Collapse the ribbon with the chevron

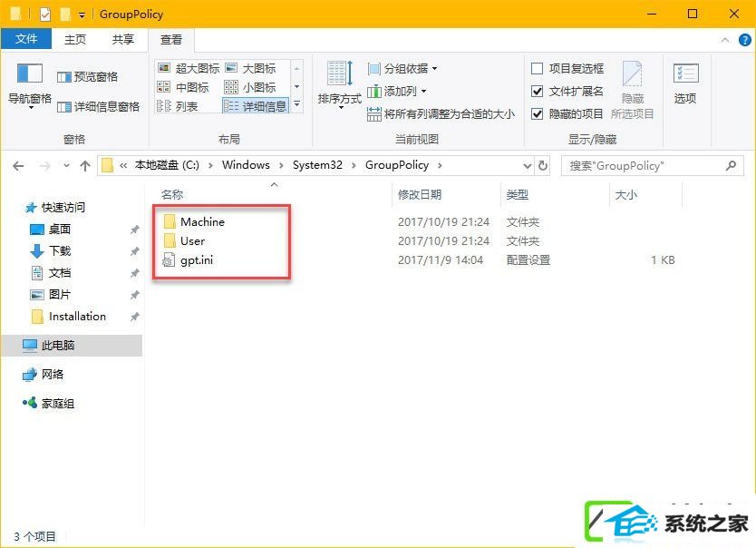click(725, 40)
